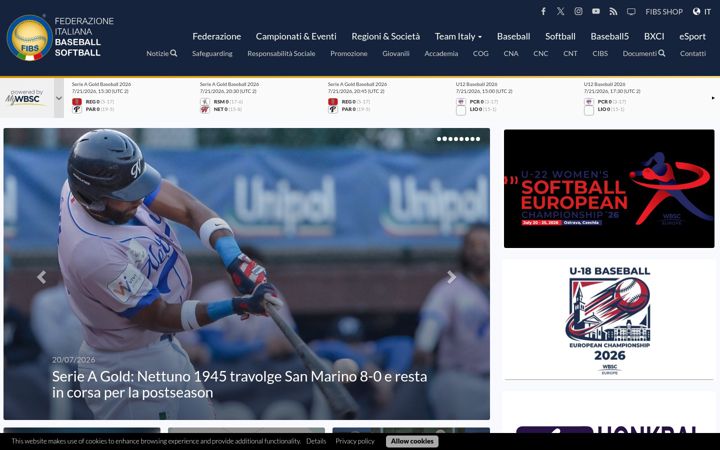Image resolution: width=720 pixels, height=450 pixels.
Task: Advance the scoreboard with right arrow
Action: (x=713, y=98)
